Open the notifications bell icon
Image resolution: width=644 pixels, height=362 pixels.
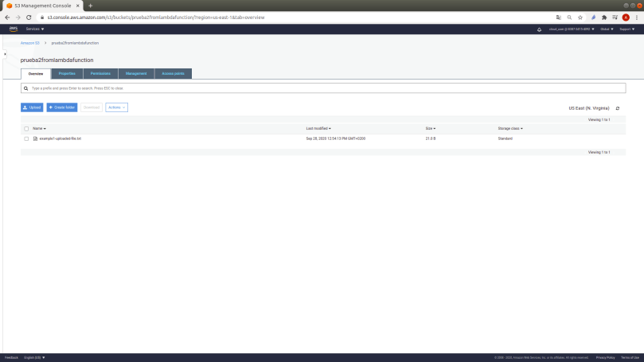[x=540, y=29]
